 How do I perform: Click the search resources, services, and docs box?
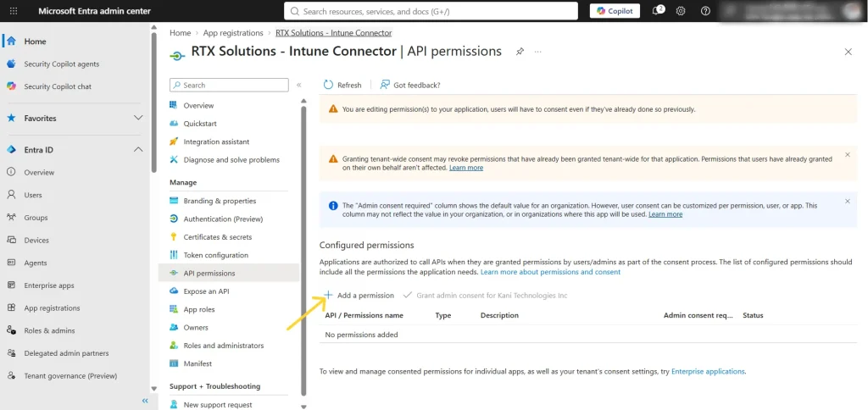[431, 11]
